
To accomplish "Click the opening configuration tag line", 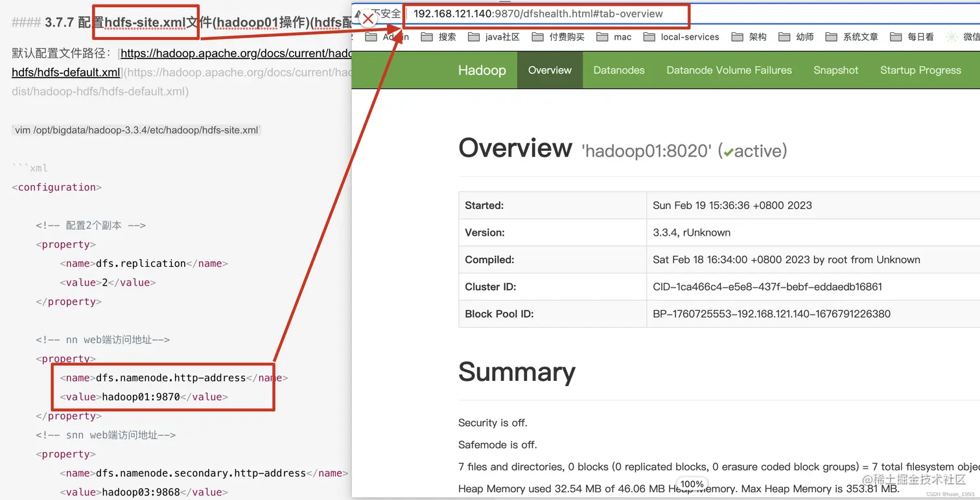I will pyautogui.click(x=56, y=187).
